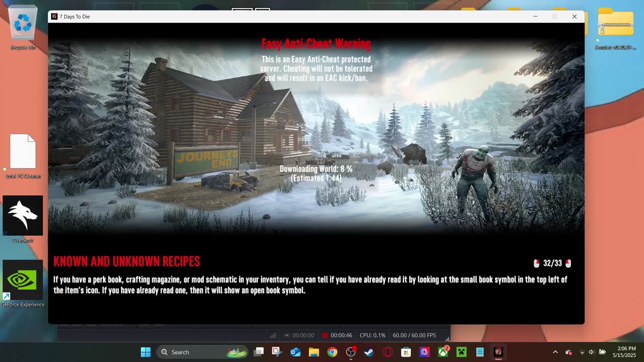Click the left mouse icon beside 32/33 tip counter
This screenshot has height=362, width=644.
(x=536, y=263)
